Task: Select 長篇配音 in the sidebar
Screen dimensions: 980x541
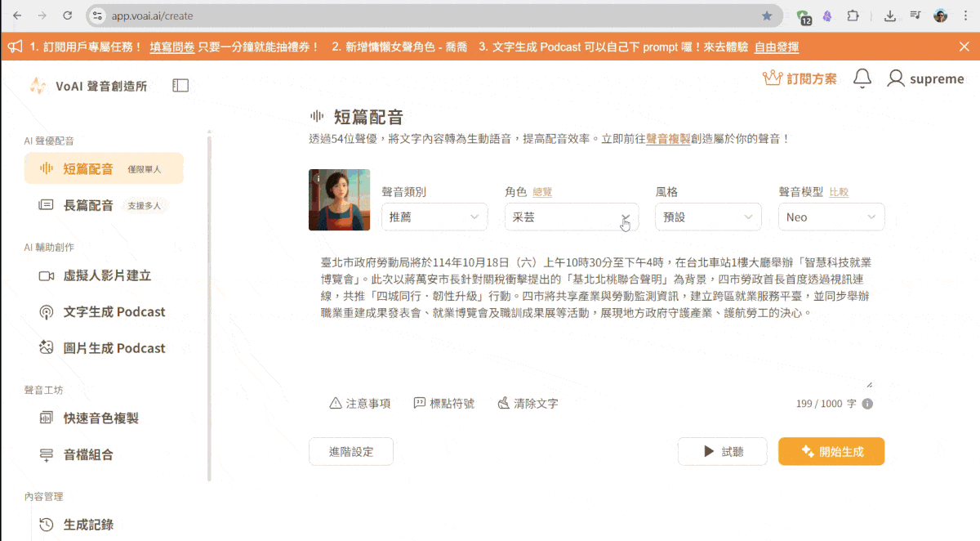Action: pyautogui.click(x=104, y=205)
